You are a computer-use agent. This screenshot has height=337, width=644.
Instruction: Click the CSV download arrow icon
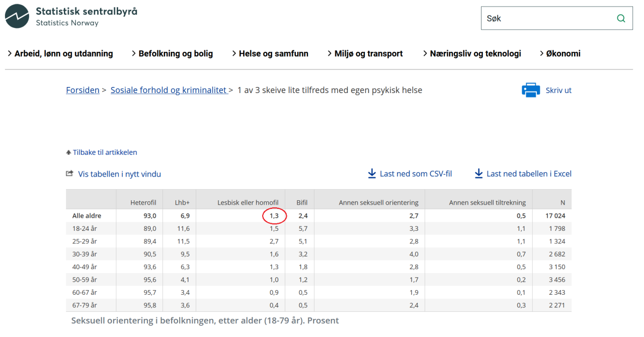[x=372, y=174]
